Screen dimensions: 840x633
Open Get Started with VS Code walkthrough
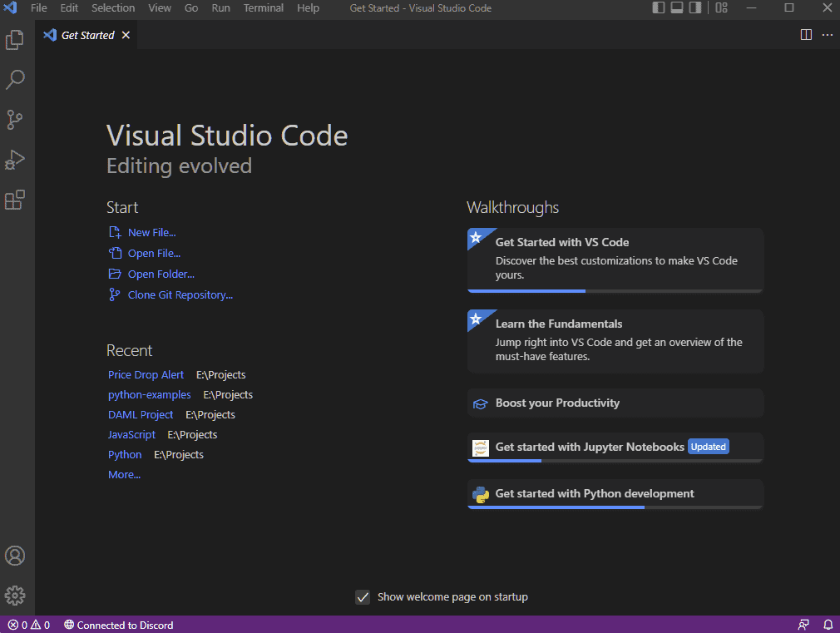tap(615, 260)
